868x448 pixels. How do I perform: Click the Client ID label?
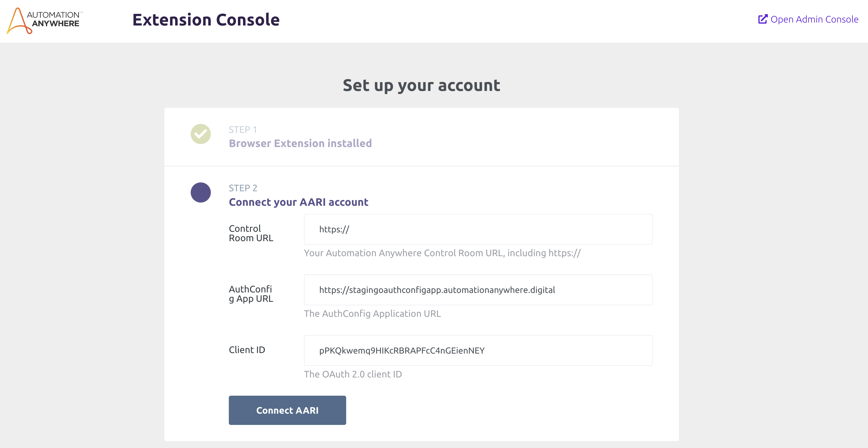247,350
